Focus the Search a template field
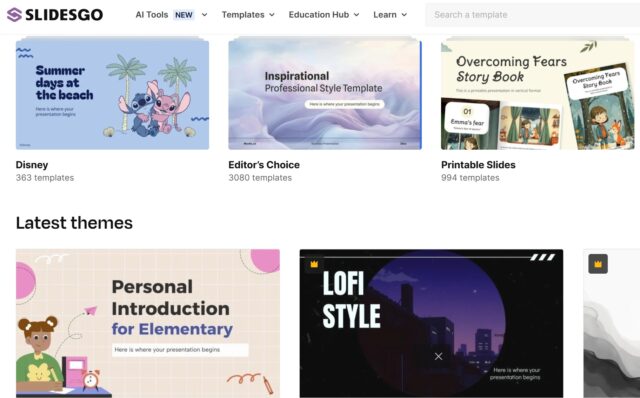This screenshot has width=640, height=398. [x=533, y=15]
